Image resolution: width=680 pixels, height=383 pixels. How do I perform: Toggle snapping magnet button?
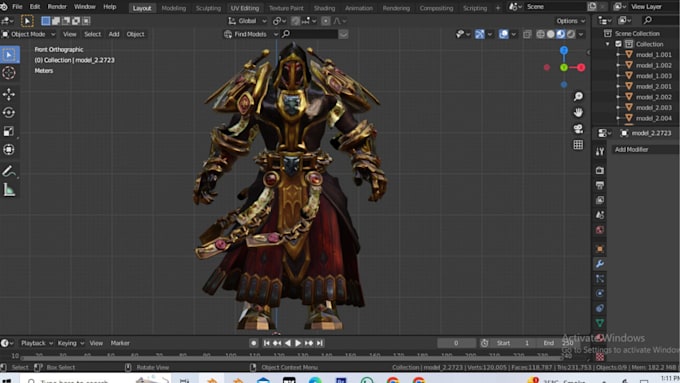(x=295, y=21)
